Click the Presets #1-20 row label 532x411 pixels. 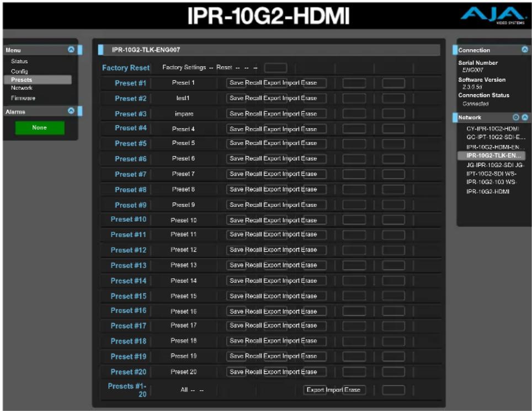(x=127, y=390)
